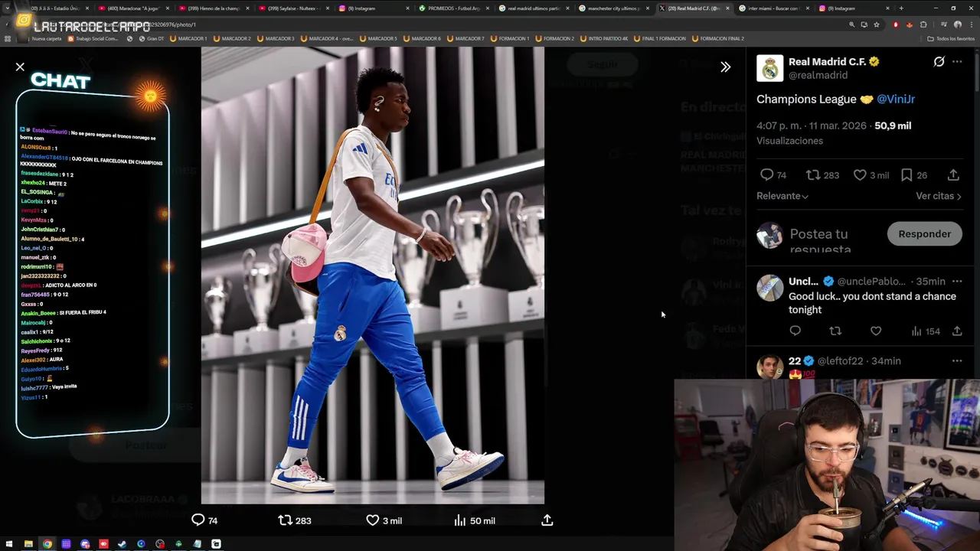Open more options for the leftof22 reply
The height and width of the screenshot is (551, 980).
click(957, 360)
